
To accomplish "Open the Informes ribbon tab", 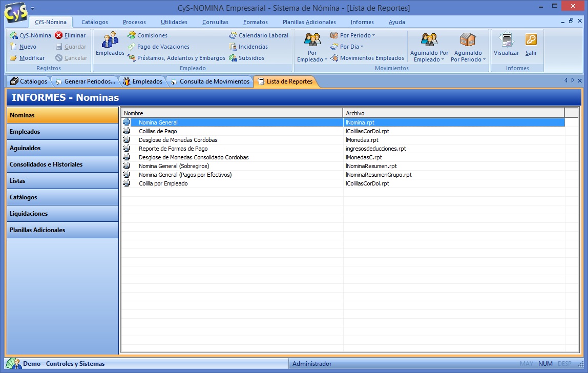I will point(362,22).
